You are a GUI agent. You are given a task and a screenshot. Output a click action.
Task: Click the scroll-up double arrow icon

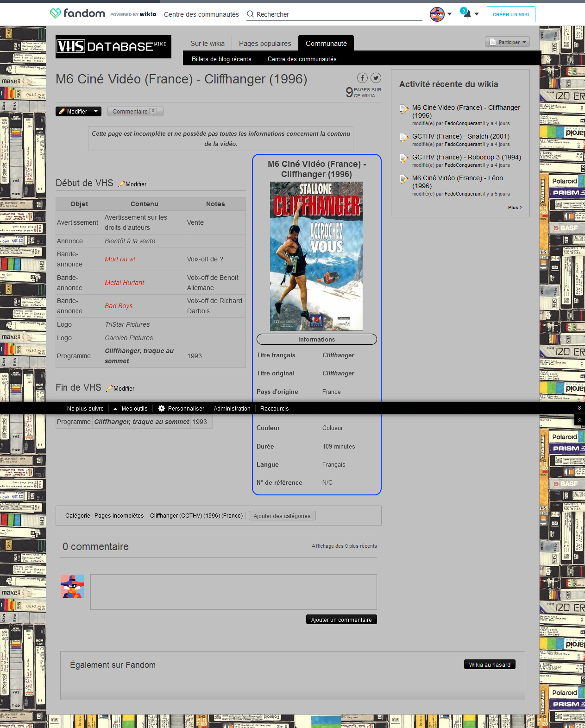pyautogui.click(x=579, y=420)
